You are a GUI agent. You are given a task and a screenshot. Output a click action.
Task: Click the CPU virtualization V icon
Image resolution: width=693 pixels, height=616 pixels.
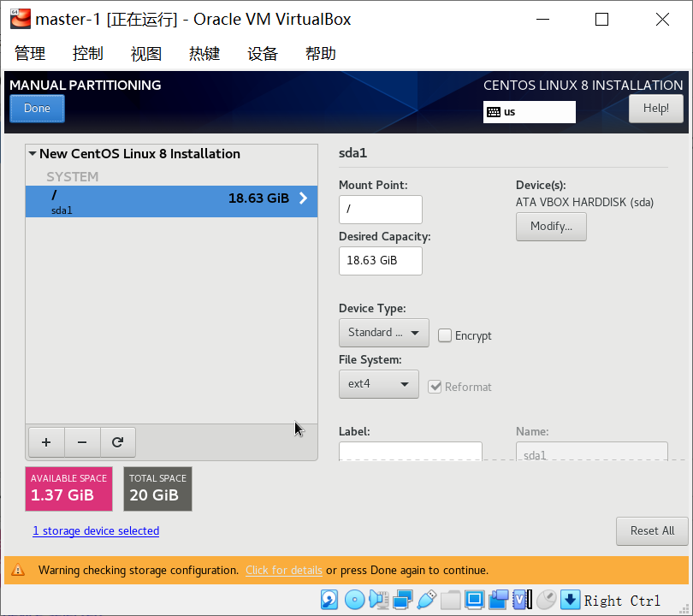(x=522, y=600)
